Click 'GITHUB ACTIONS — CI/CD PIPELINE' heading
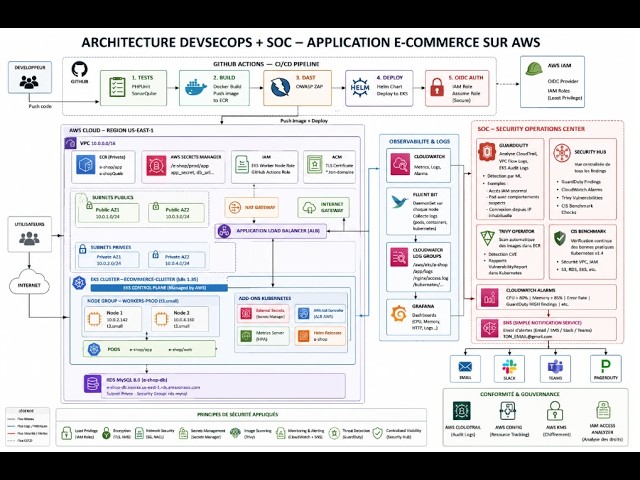The height and width of the screenshot is (480, 640). tap(266, 64)
